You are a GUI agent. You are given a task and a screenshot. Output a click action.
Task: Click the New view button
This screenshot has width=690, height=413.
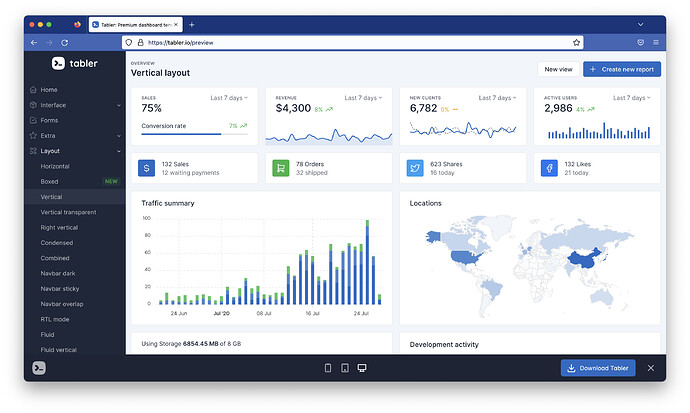pos(558,69)
